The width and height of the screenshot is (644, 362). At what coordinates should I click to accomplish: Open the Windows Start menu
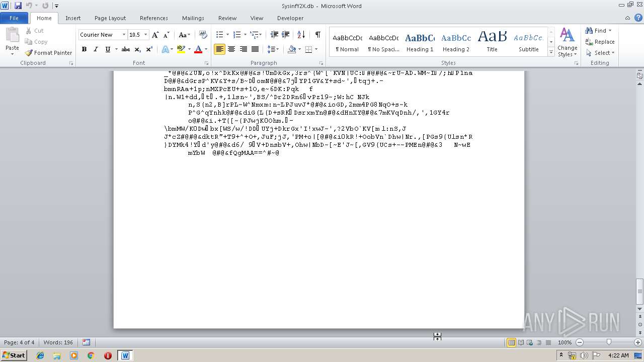(x=14, y=355)
